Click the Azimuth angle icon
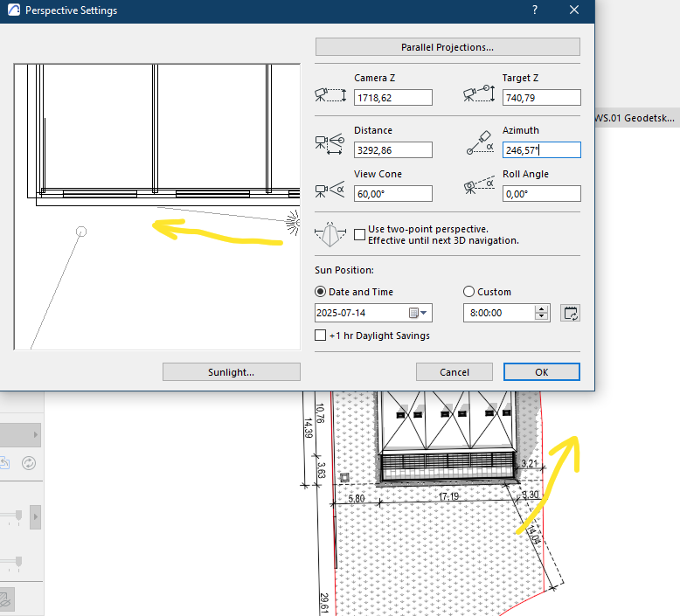This screenshot has width=680, height=616. pyautogui.click(x=480, y=142)
